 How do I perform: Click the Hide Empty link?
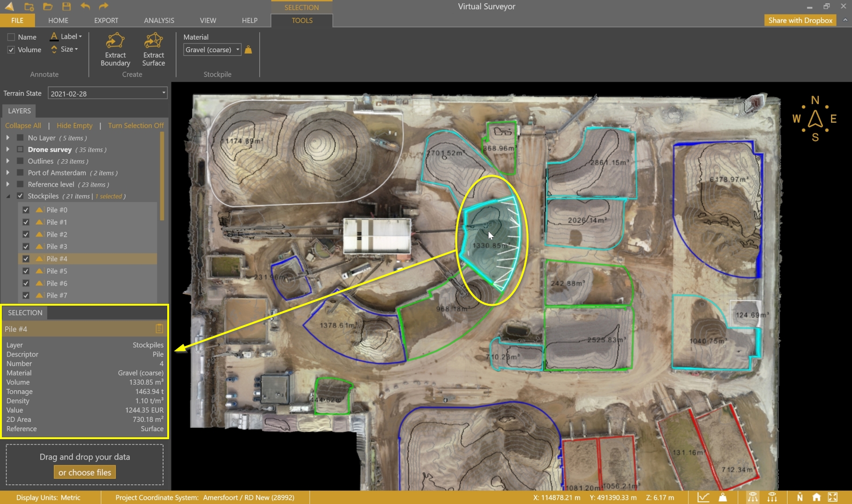pyautogui.click(x=74, y=126)
